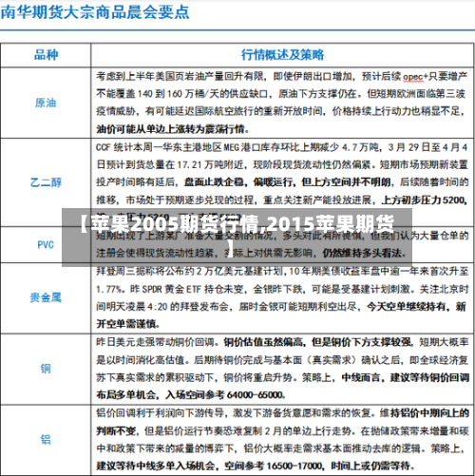Select the 行情概述及策略 column header
The image size is (475, 476).
[x=282, y=55]
